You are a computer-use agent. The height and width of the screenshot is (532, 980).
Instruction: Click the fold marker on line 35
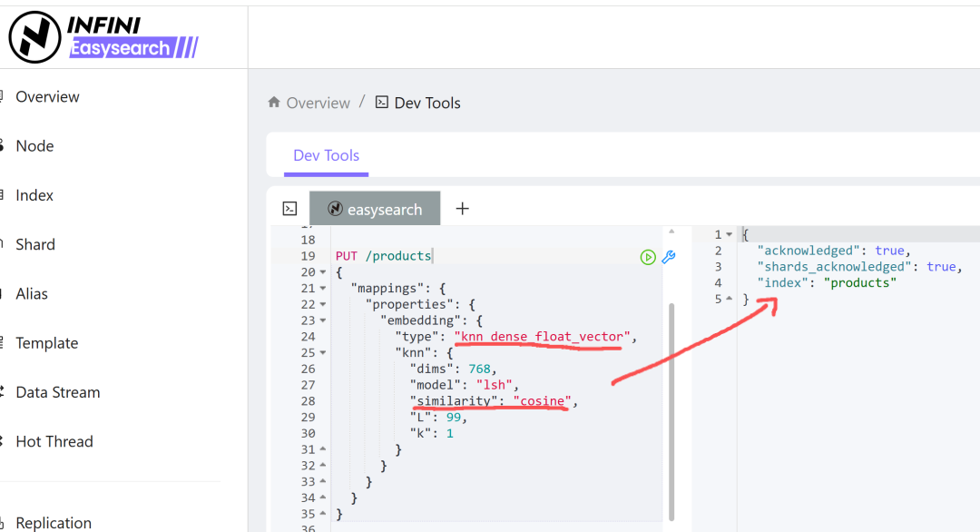323,514
